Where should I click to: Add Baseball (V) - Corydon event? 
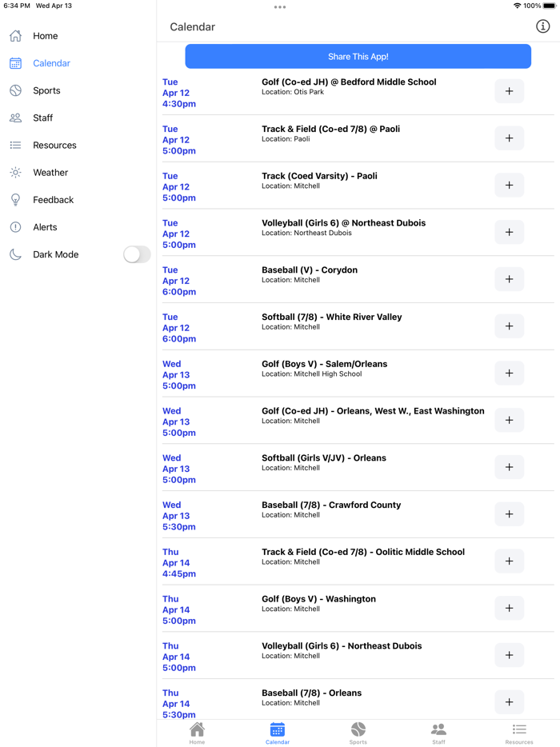[509, 279]
